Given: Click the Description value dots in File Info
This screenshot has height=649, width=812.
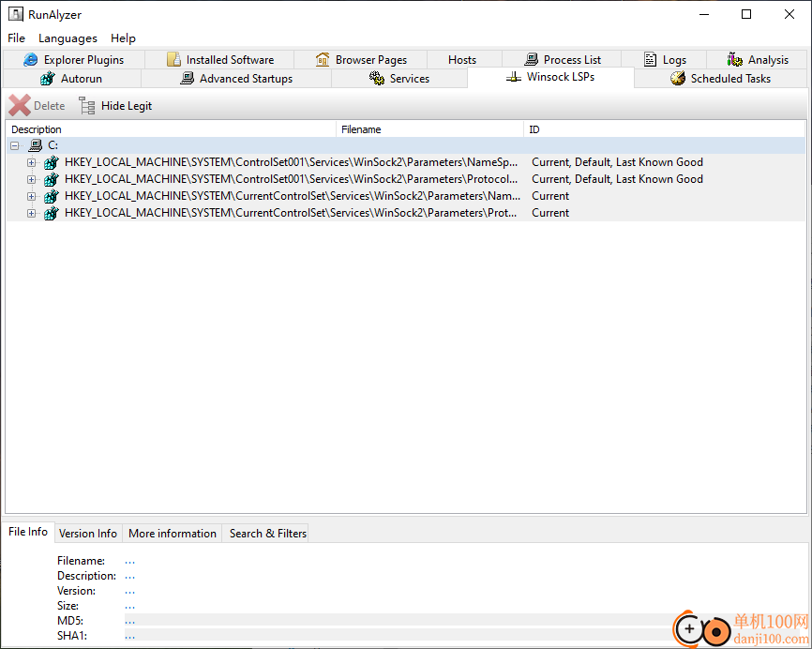Looking at the screenshot, I should tap(129, 577).
